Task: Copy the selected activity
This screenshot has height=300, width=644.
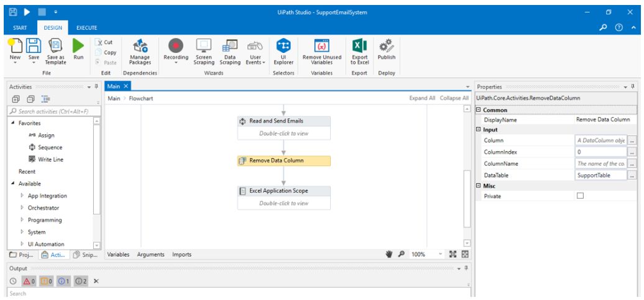Action: tap(105, 52)
